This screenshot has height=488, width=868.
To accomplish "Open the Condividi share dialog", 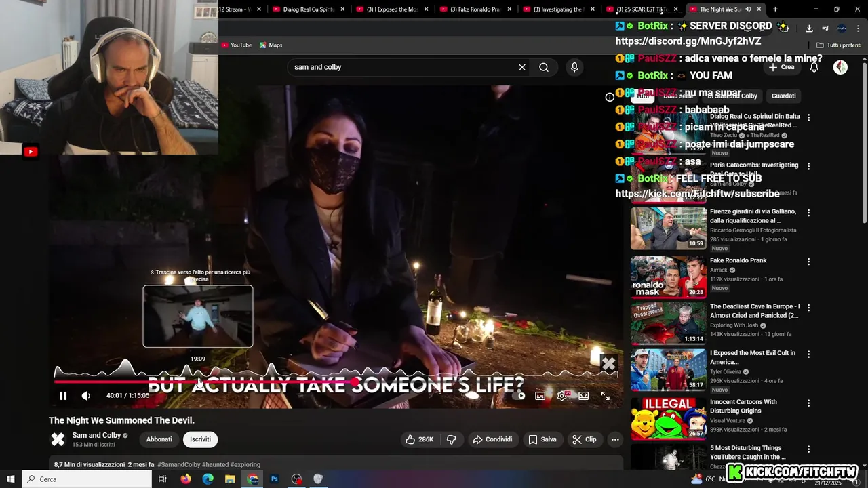I will click(492, 439).
